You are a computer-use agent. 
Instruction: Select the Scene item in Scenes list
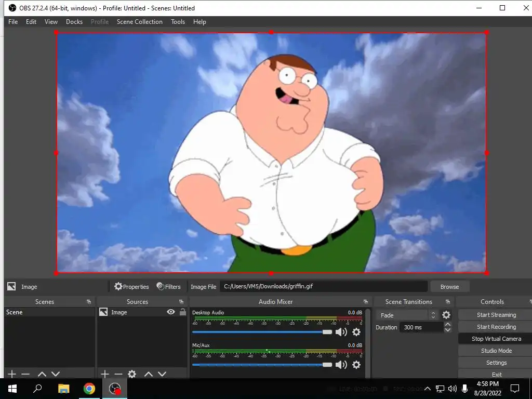tap(49, 312)
